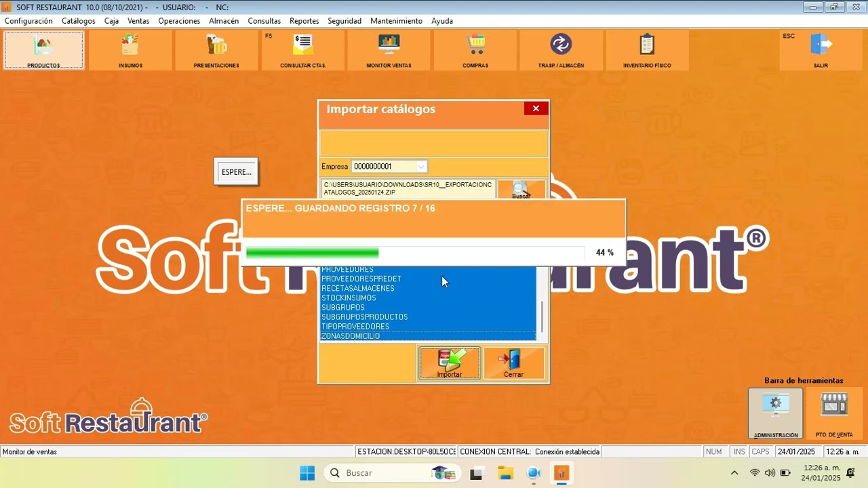The height and width of the screenshot is (488, 868).
Task: Open the taskbar clock and date
Action: pos(821,473)
